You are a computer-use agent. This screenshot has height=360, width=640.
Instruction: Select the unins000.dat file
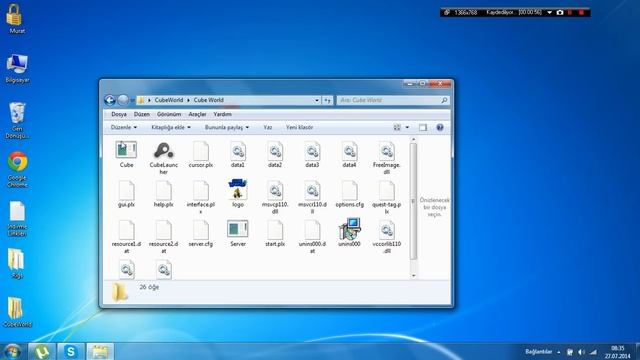pyautogui.click(x=312, y=237)
